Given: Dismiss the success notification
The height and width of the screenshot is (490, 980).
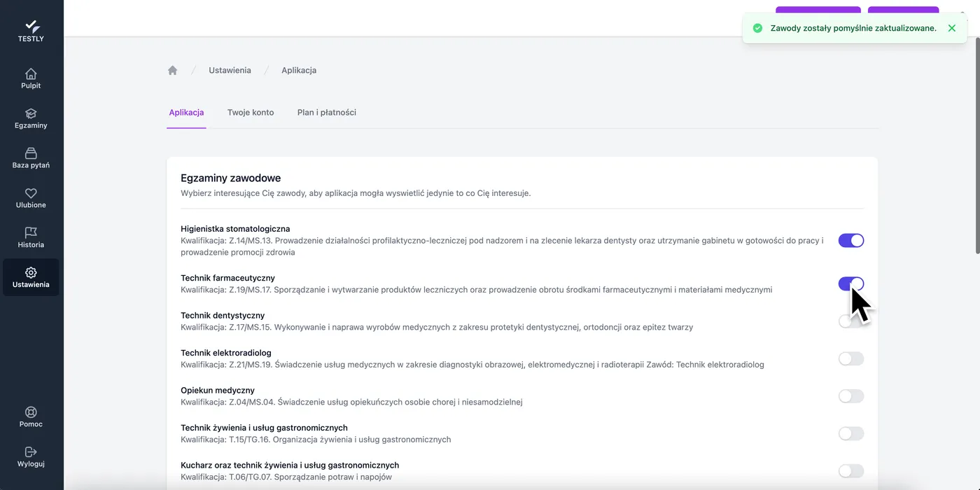Looking at the screenshot, I should (x=951, y=28).
